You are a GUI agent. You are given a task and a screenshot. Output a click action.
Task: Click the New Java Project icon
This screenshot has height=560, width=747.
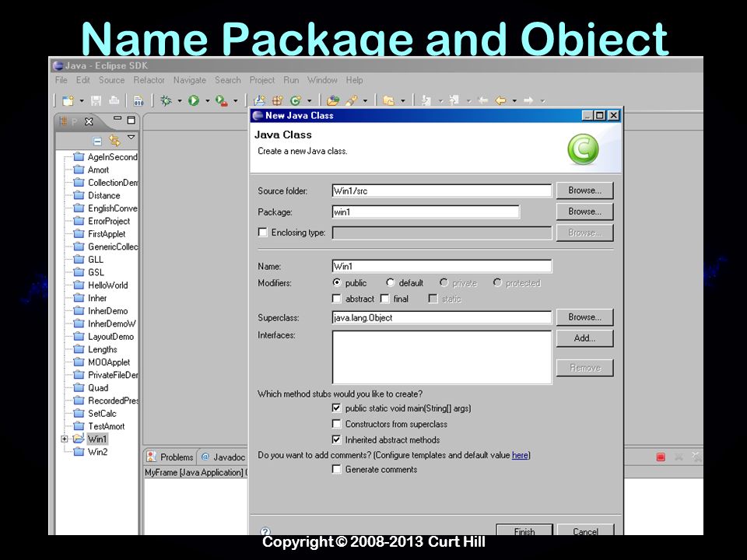click(x=260, y=100)
